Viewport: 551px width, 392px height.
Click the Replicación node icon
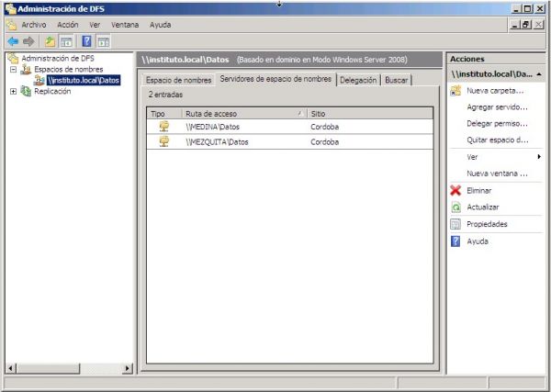coord(26,91)
